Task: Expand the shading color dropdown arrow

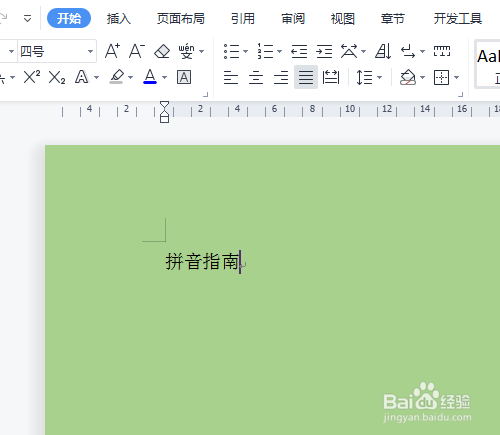Action: click(x=422, y=77)
